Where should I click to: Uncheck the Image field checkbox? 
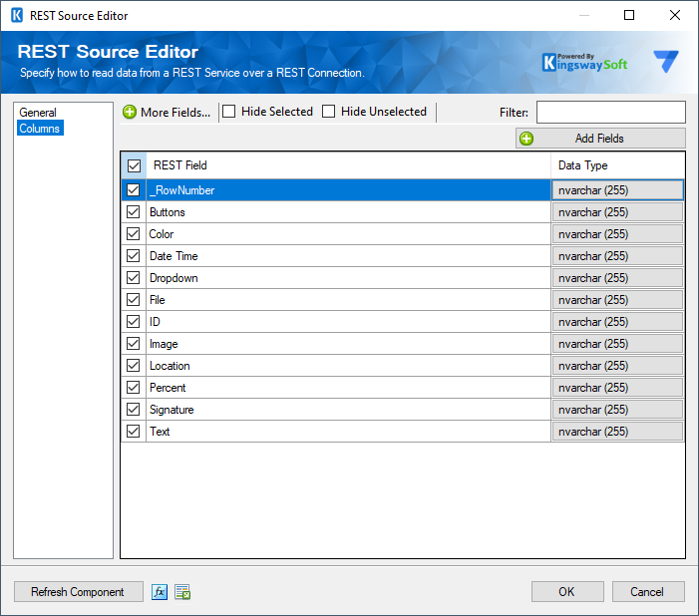pyautogui.click(x=134, y=343)
